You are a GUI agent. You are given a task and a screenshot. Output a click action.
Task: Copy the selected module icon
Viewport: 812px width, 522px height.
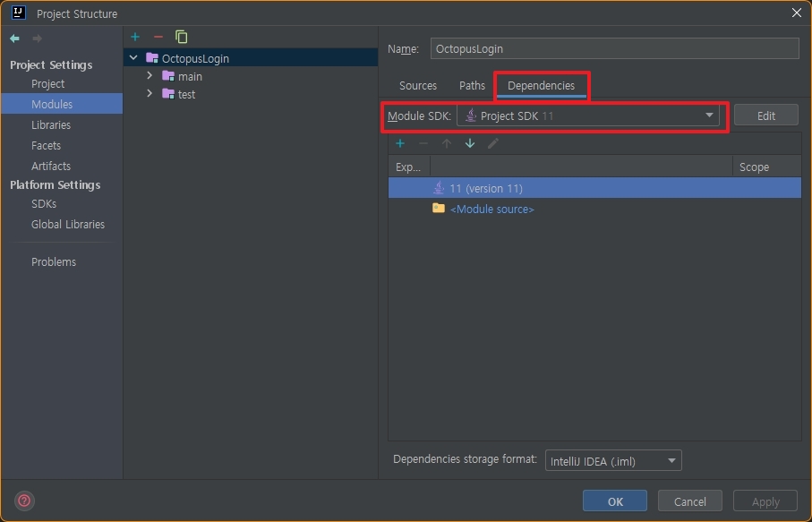[181, 37]
